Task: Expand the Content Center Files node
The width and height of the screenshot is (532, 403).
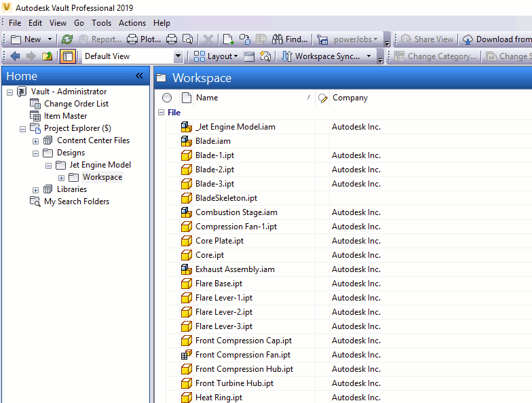Action: click(x=36, y=141)
